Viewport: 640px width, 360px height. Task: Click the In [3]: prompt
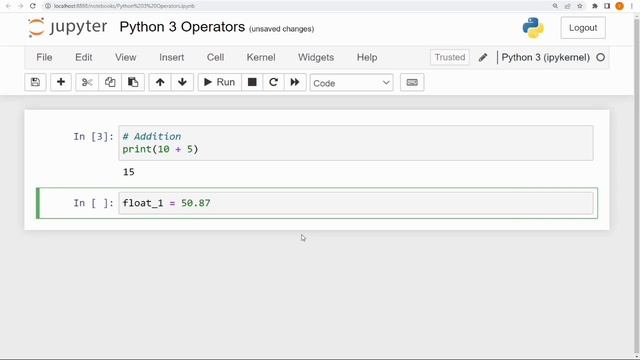(93, 136)
